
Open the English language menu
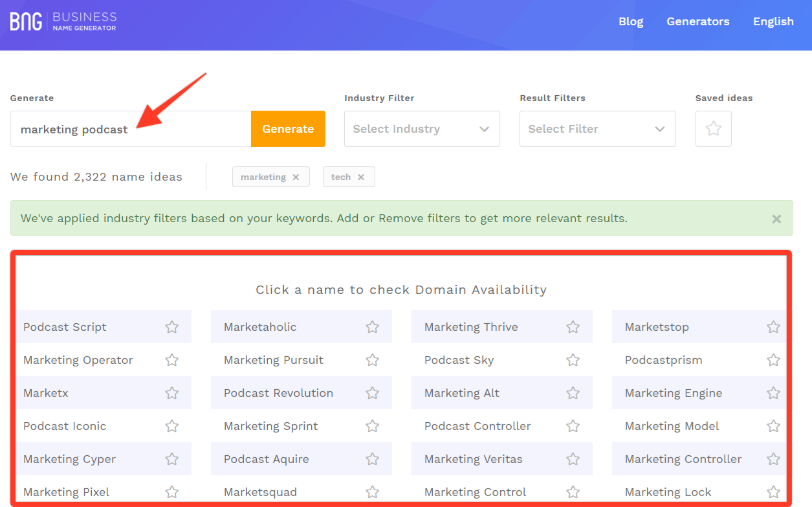(x=773, y=21)
